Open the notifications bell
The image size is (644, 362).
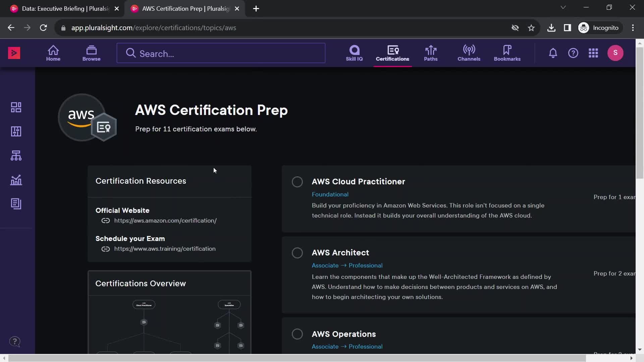pyautogui.click(x=553, y=53)
